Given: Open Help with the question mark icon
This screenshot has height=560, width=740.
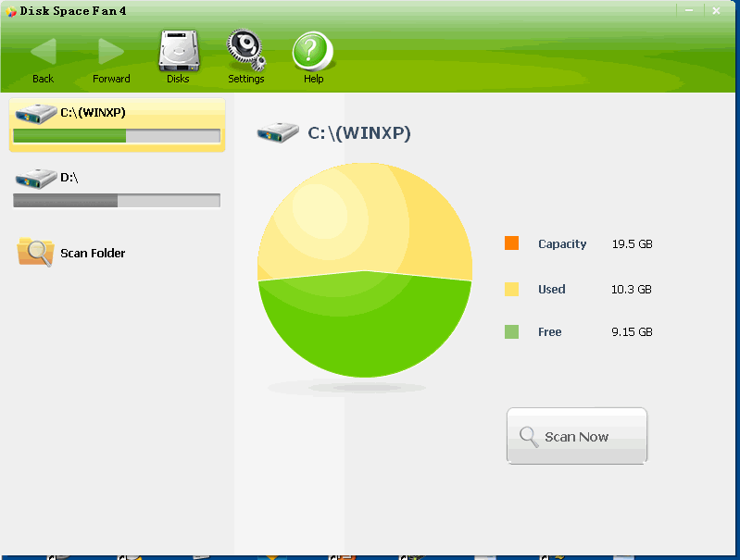Looking at the screenshot, I should tap(313, 51).
